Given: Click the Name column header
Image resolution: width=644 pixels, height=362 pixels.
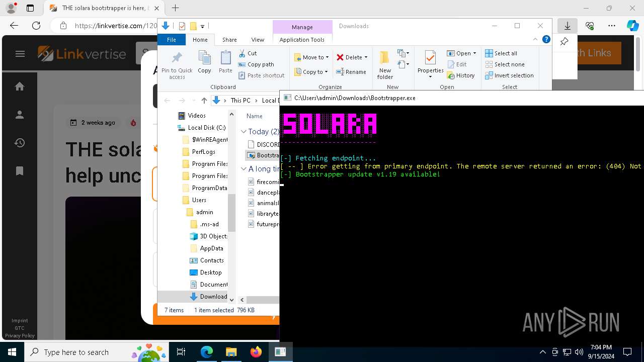Looking at the screenshot, I should tap(255, 116).
